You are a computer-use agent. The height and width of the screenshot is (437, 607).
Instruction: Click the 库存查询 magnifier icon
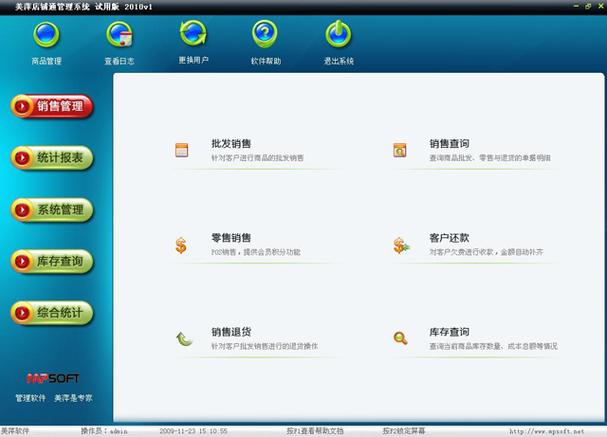400,338
